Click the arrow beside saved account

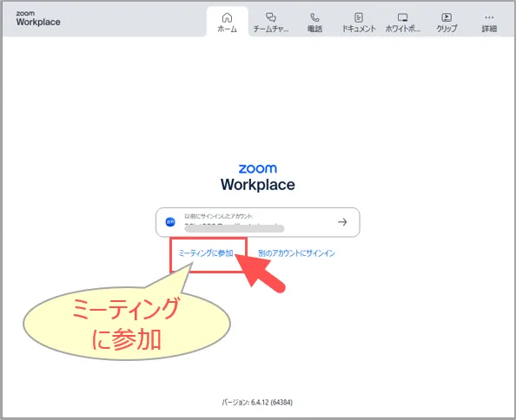point(342,222)
